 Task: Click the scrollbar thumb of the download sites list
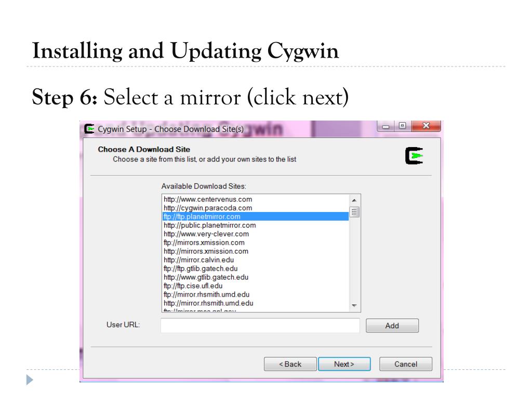(354, 212)
